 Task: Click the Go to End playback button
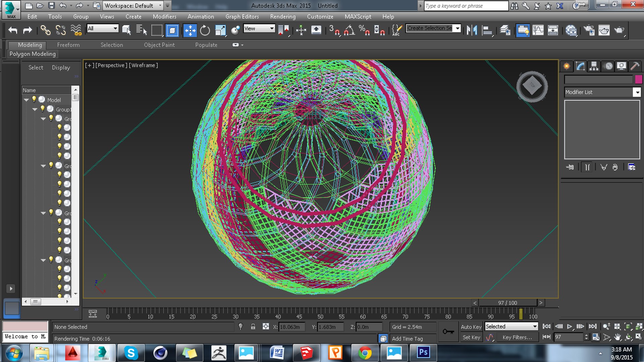coord(592,326)
